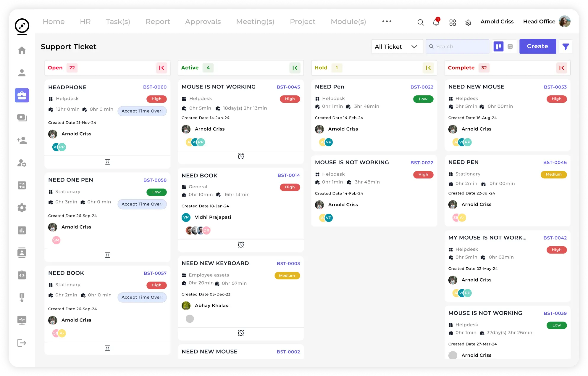588x376 pixels.
Task: Click the hourglass icon under HEADPHONE ticket
Action: [107, 162]
